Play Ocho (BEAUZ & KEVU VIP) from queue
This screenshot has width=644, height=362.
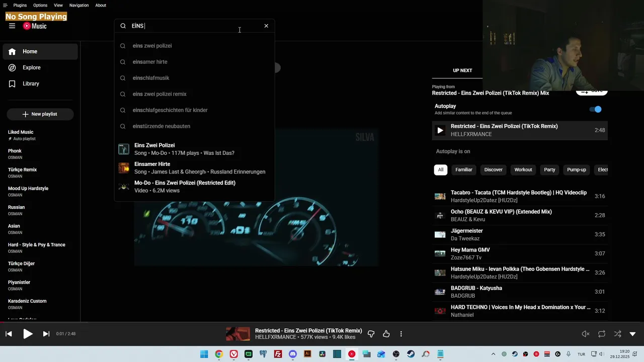[520, 215]
